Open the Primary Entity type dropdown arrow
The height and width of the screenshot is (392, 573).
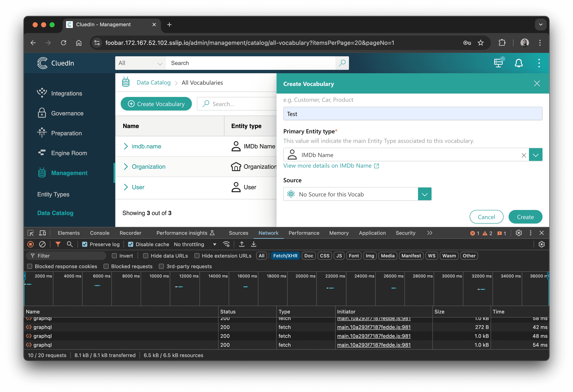(536, 155)
